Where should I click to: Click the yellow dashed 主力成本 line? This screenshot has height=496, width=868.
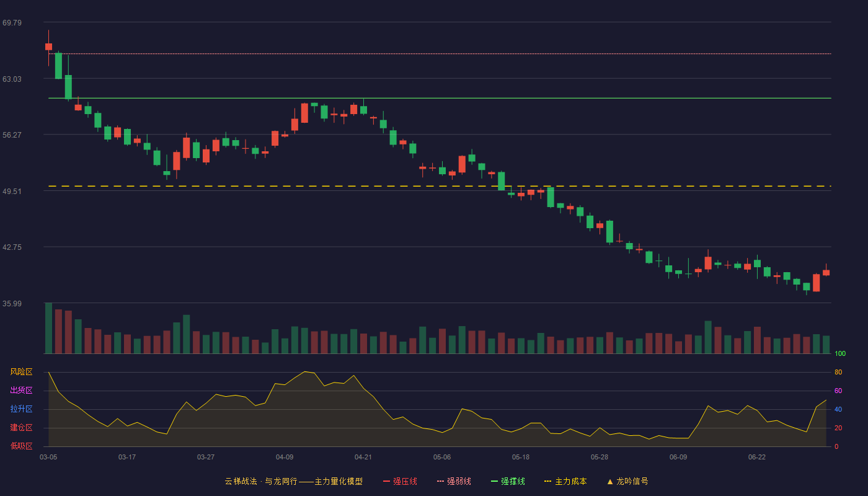440,186
